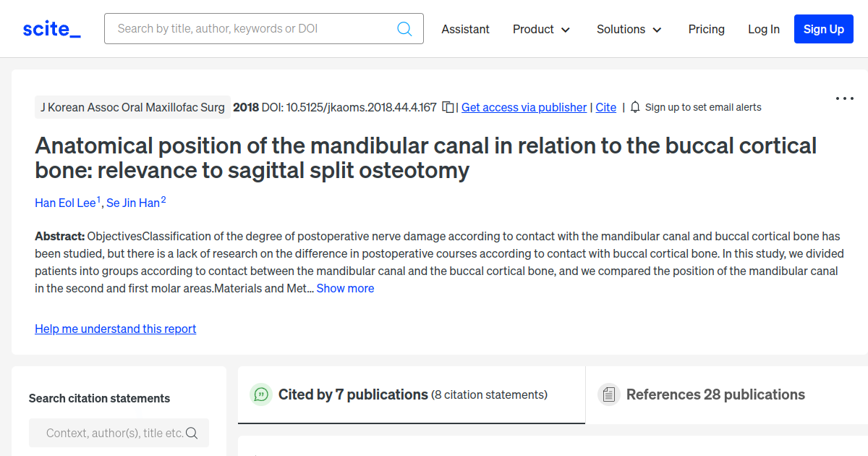
Task: Expand the abstract with Show more
Action: point(345,288)
